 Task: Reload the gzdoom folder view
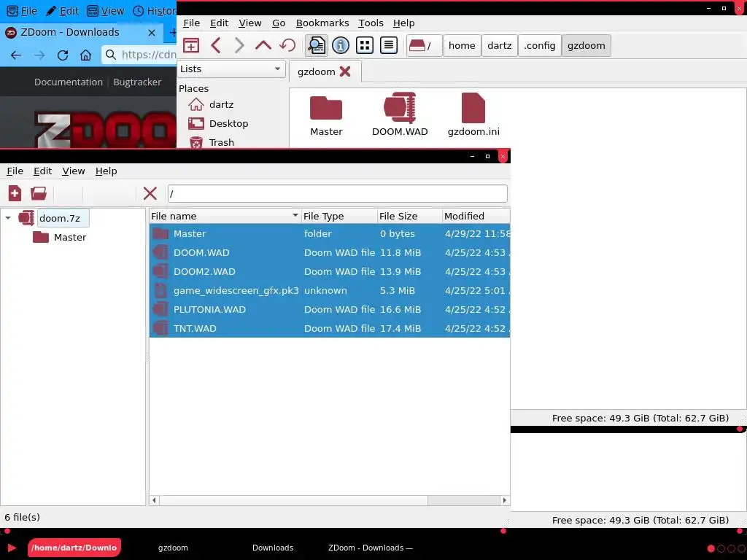[287, 46]
